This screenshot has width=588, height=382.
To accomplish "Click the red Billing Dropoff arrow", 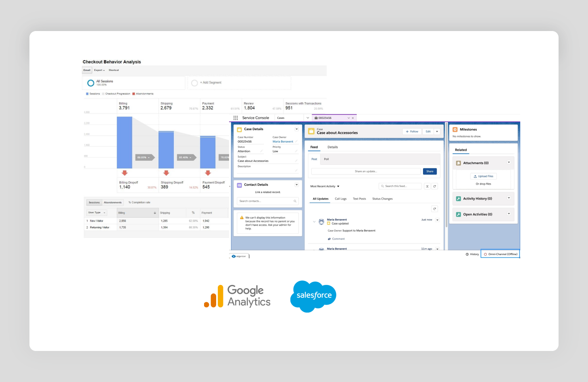I will (x=125, y=173).
